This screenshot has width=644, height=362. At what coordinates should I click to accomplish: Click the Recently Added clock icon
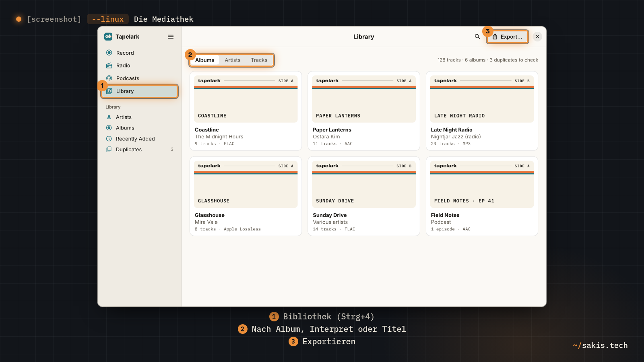109,139
